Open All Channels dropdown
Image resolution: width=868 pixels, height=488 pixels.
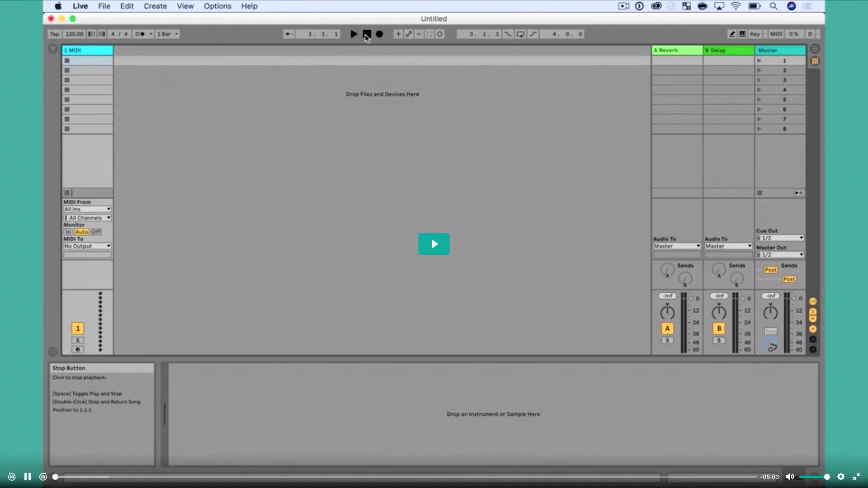(x=87, y=218)
